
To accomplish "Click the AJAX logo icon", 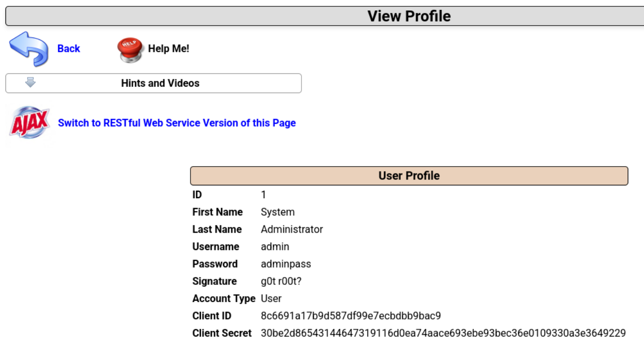I will [30, 122].
